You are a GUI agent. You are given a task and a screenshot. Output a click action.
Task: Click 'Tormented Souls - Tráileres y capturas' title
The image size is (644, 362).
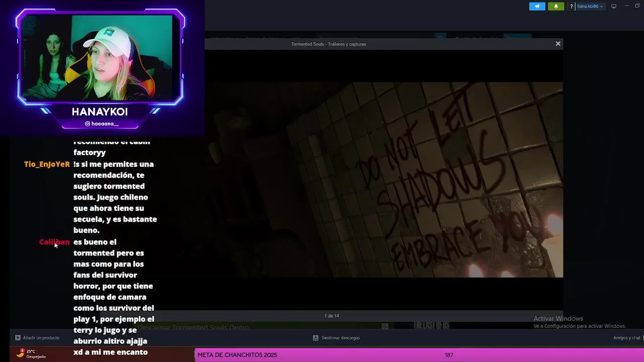coord(329,44)
